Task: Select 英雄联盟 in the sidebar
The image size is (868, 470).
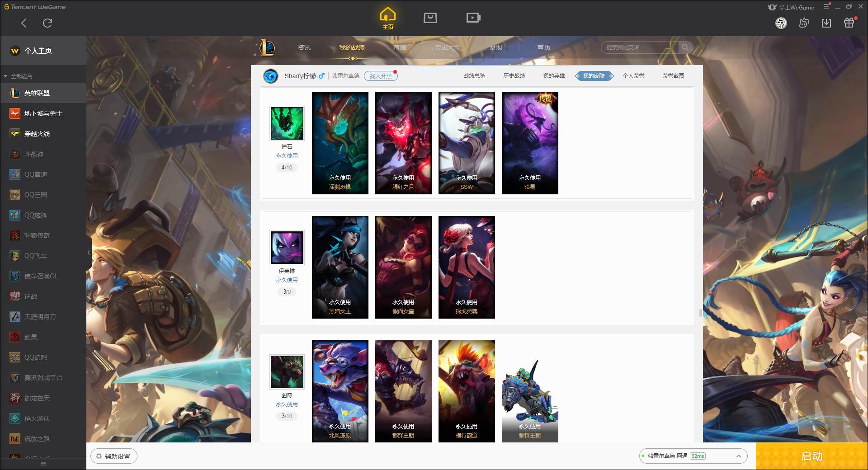Action: [x=43, y=93]
